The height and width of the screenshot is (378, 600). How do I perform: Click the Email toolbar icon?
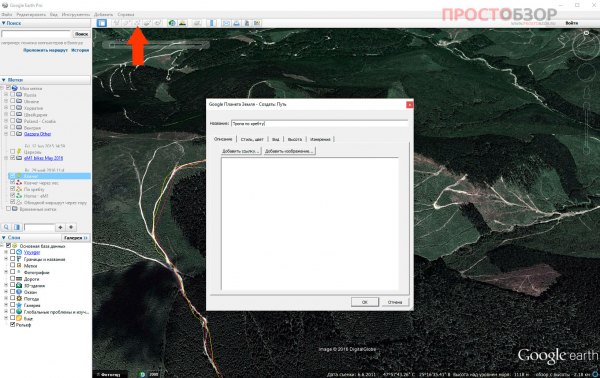click(x=226, y=23)
